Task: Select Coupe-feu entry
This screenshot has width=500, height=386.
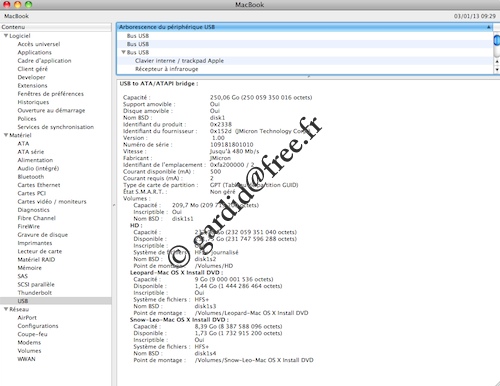Action: tap(32, 334)
